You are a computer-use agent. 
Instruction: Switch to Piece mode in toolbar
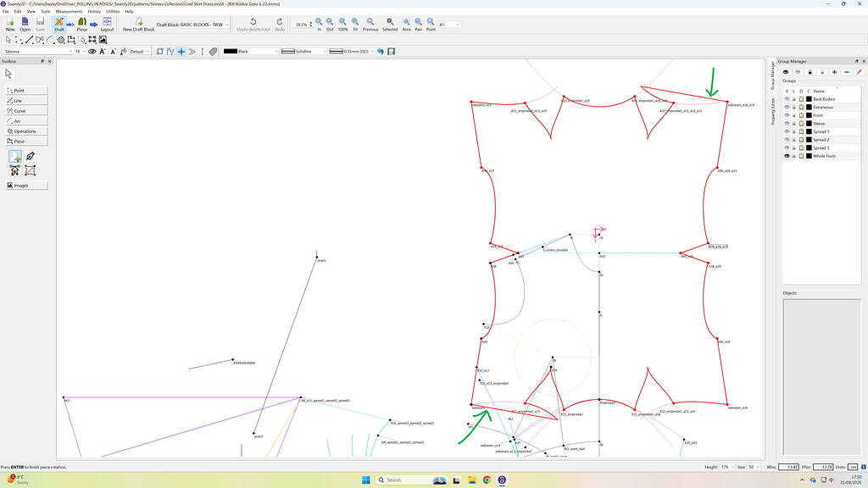coord(82,24)
